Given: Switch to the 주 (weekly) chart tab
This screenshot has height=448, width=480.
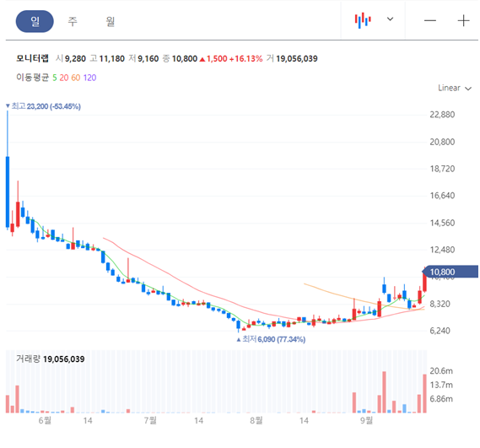Looking at the screenshot, I should tap(73, 21).
